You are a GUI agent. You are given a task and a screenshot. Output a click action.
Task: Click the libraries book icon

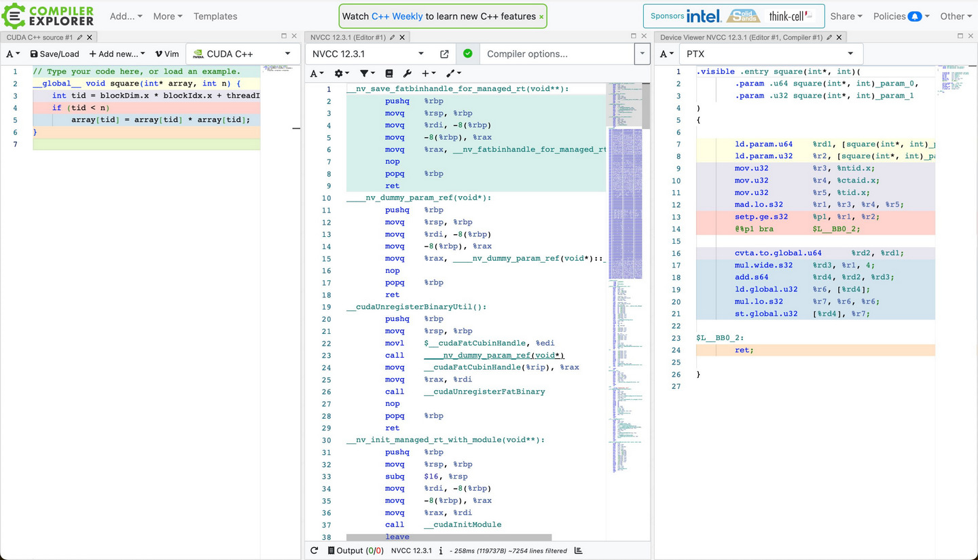pyautogui.click(x=389, y=73)
